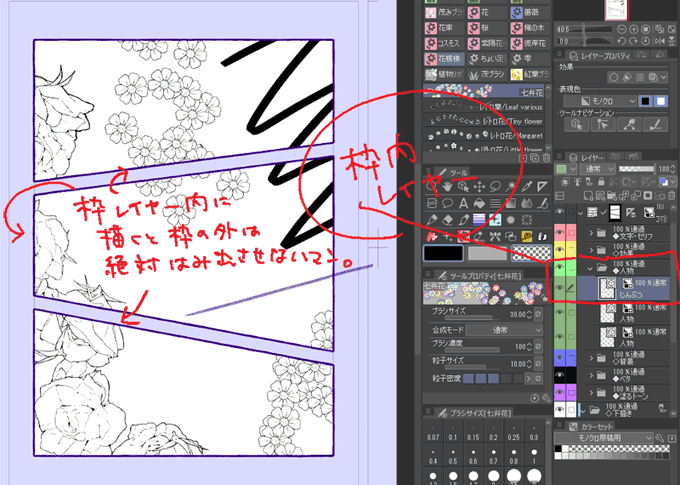Open the layer blending mode 通常 dropdown
680x485 pixels.
[597, 169]
